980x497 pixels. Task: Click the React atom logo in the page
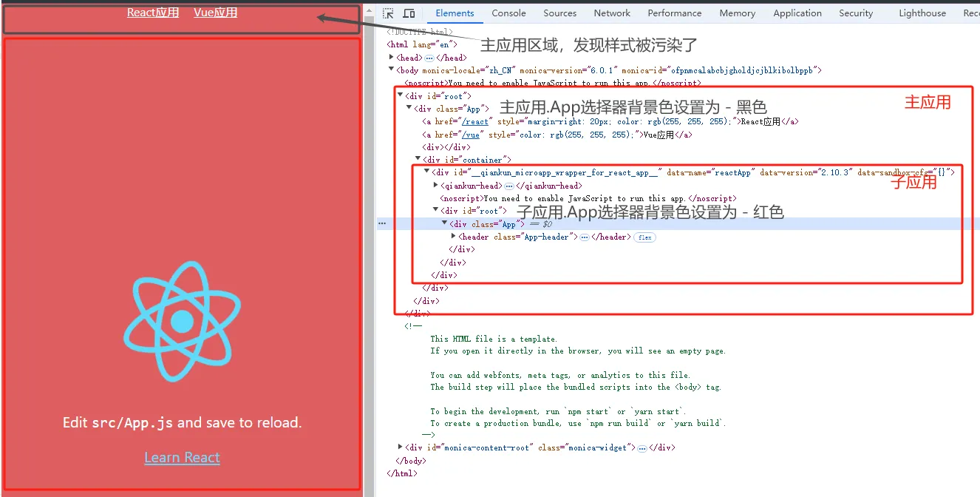(x=183, y=321)
